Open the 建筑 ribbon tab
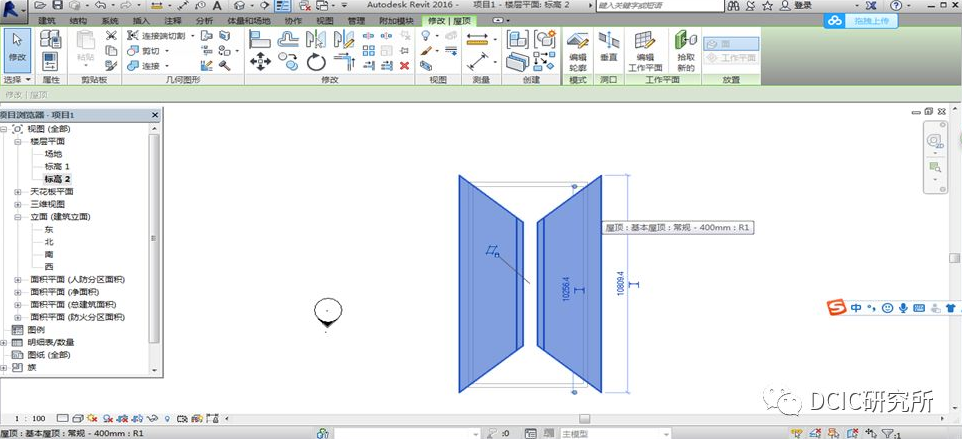 [x=47, y=21]
